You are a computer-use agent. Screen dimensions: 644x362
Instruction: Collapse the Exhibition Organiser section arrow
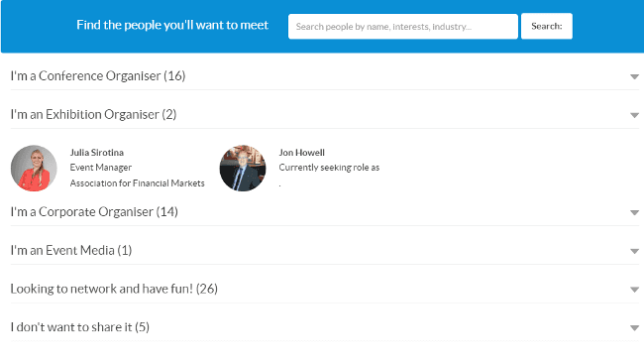click(x=634, y=115)
